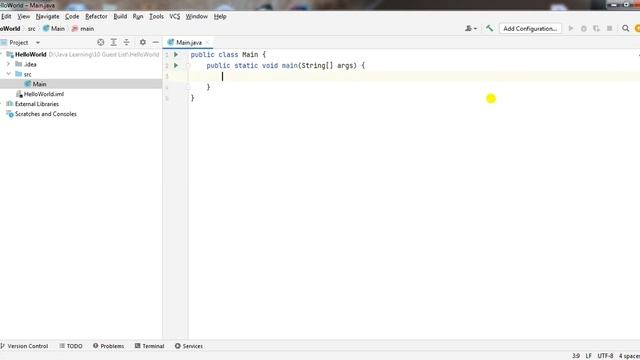The width and height of the screenshot is (640, 360).
Task: Open the TODO tool window
Action: click(x=71, y=346)
